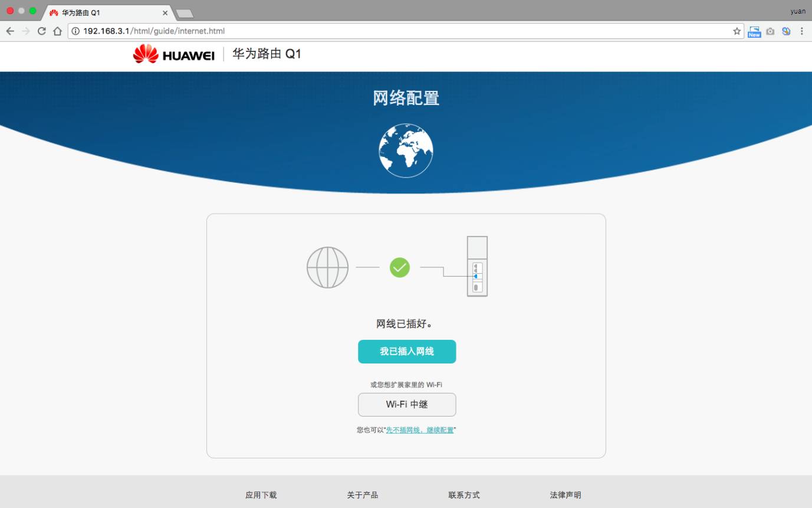Click the router device illustration

tap(477, 266)
